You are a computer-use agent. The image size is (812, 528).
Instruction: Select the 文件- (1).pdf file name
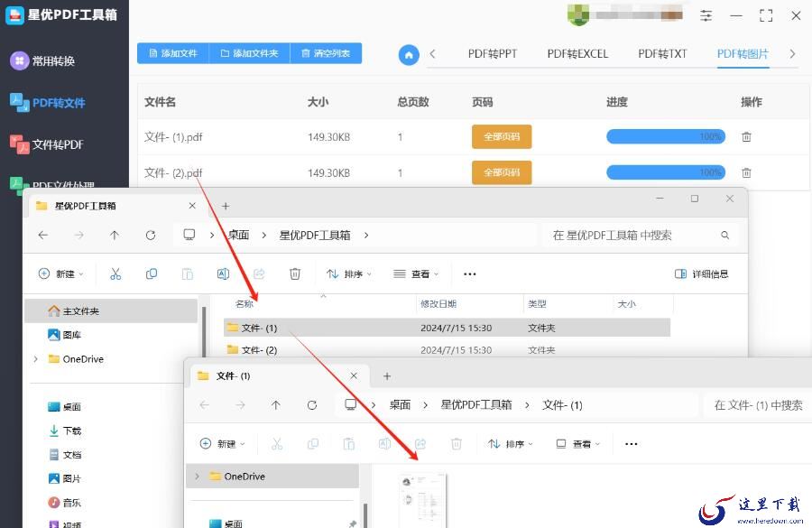pyautogui.click(x=173, y=137)
